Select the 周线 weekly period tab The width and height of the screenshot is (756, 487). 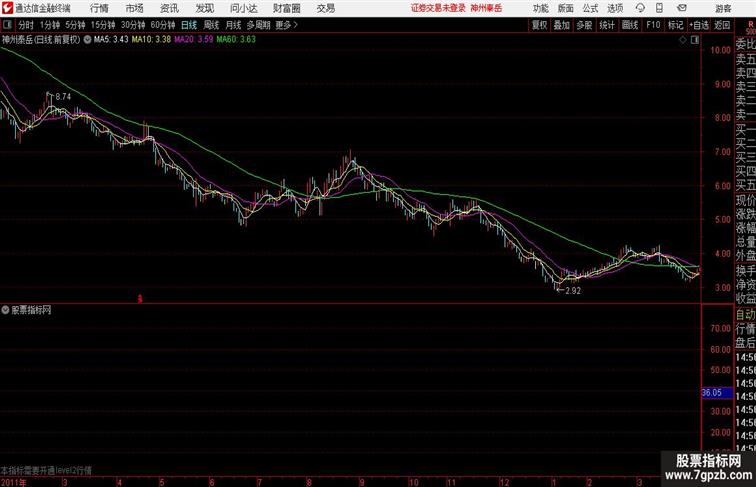[211, 25]
